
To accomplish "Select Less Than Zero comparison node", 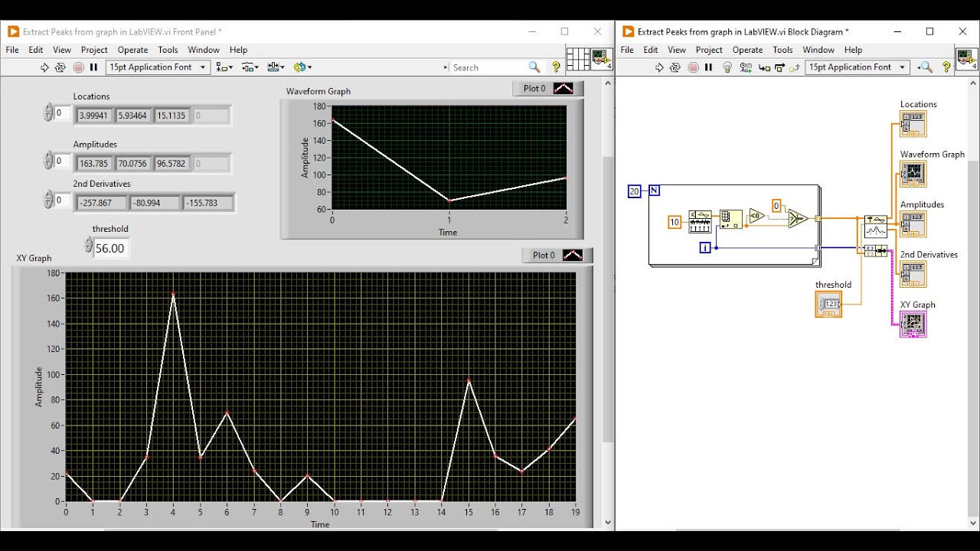I will 756,216.
